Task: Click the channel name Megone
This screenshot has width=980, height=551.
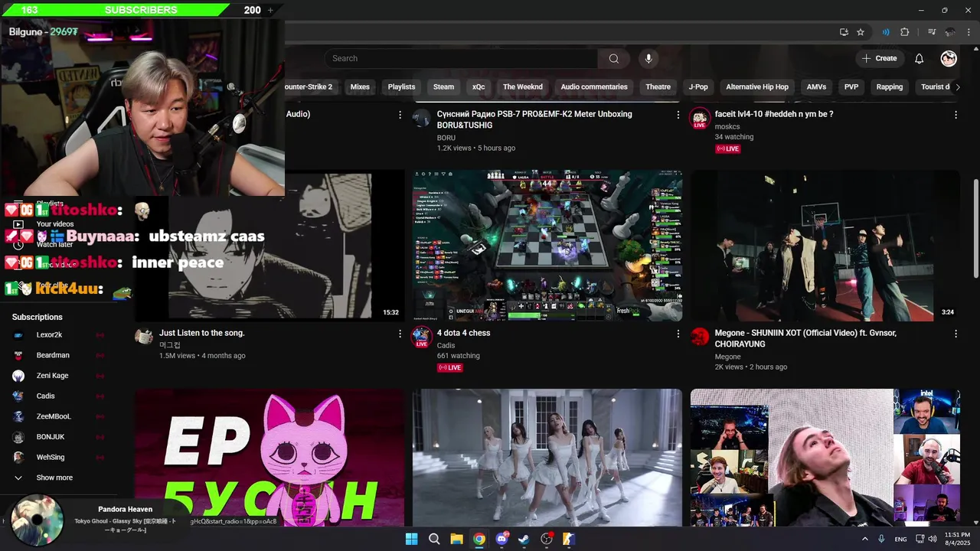Action: click(728, 357)
